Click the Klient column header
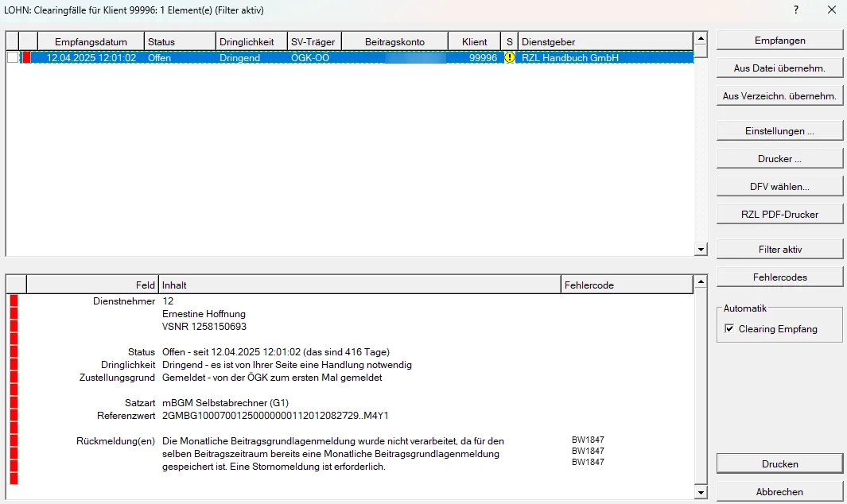 [x=474, y=41]
